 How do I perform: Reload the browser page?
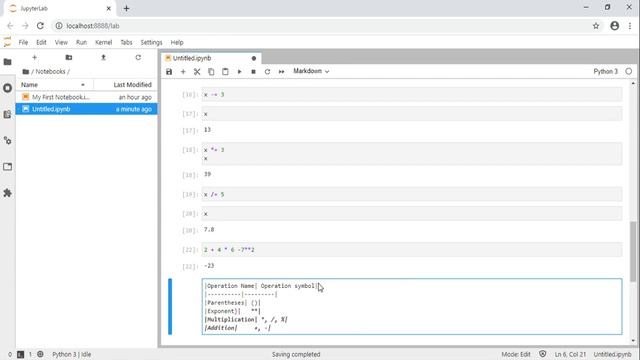coord(40,26)
